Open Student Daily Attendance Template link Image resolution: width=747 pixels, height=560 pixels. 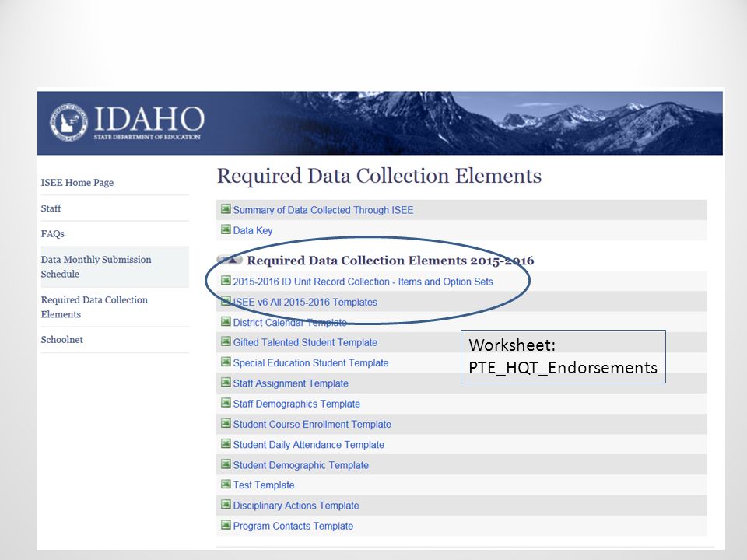309,445
